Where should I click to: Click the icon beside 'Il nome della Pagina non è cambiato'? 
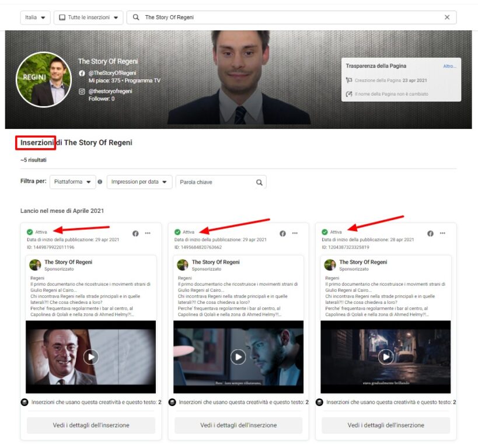349,94
